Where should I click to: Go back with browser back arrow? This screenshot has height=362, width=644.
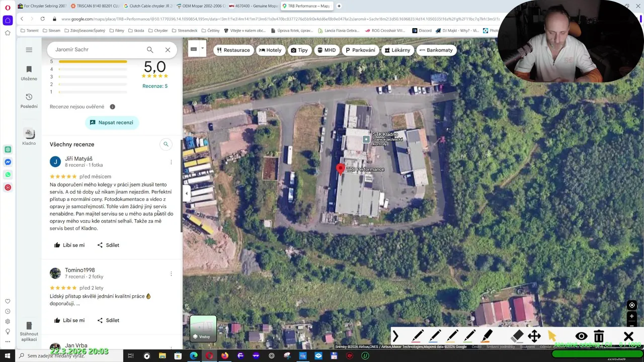[x=22, y=19]
